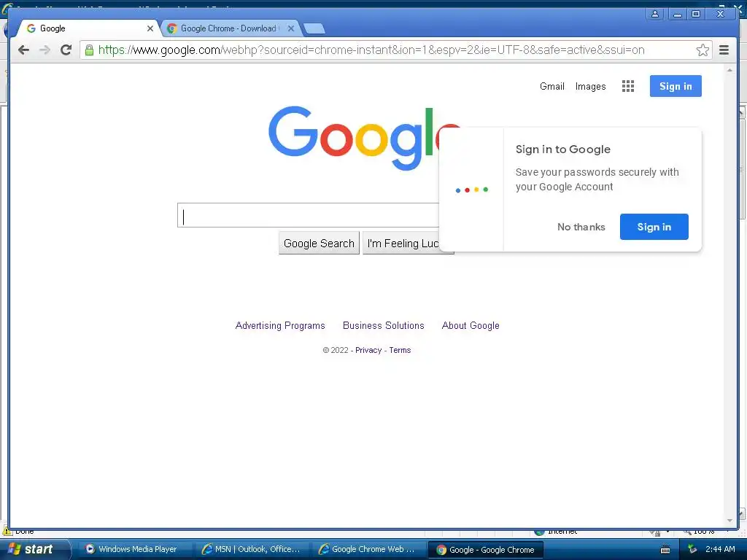The image size is (747, 560).
Task: Go back using the back arrow
Action: [x=23, y=50]
